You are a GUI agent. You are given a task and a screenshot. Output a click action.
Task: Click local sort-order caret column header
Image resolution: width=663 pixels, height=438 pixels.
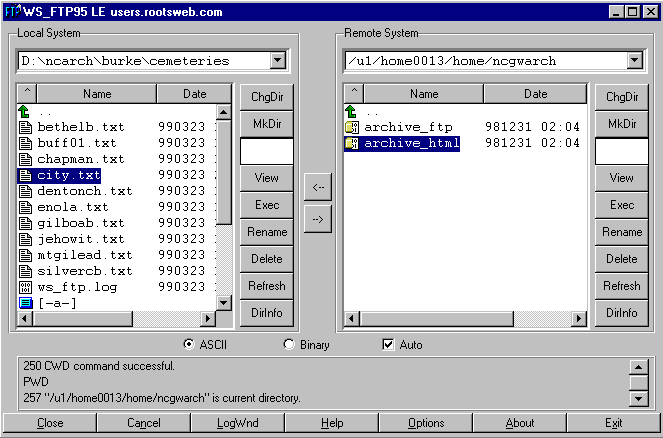tap(27, 94)
